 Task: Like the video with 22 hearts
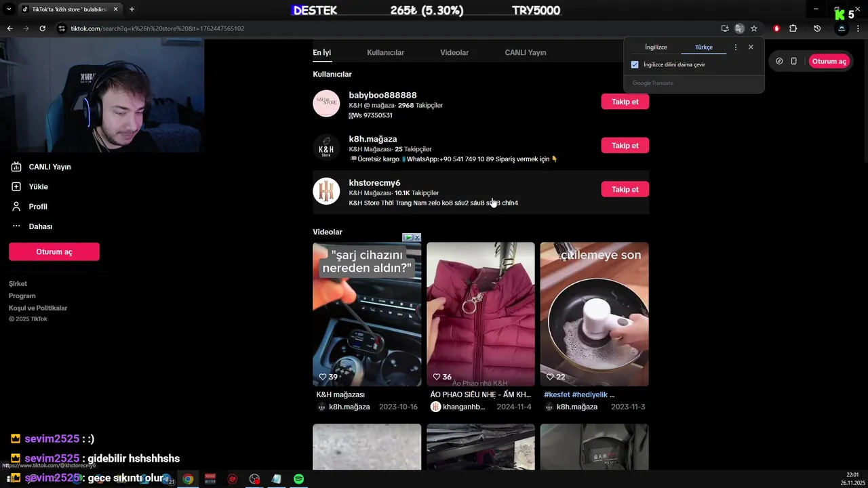coord(551,377)
